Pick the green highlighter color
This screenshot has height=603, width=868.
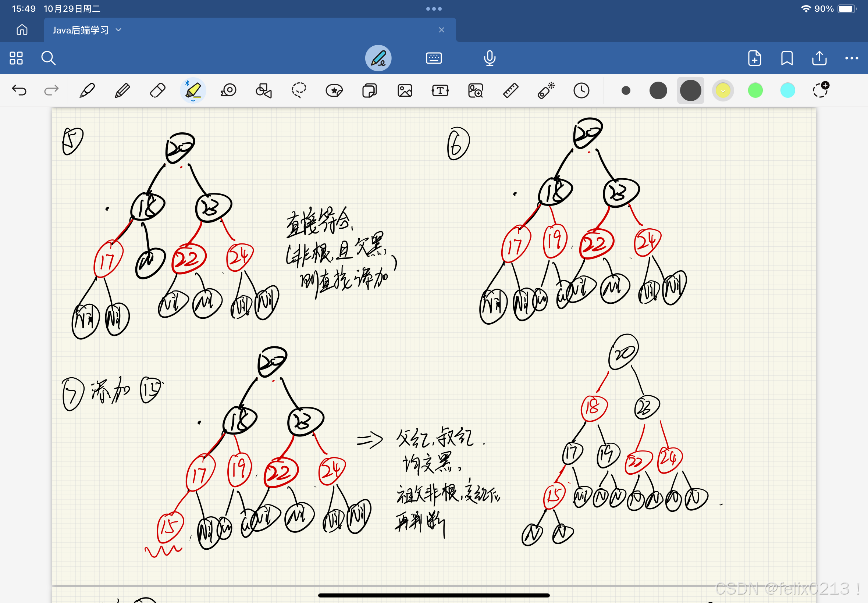[755, 91]
